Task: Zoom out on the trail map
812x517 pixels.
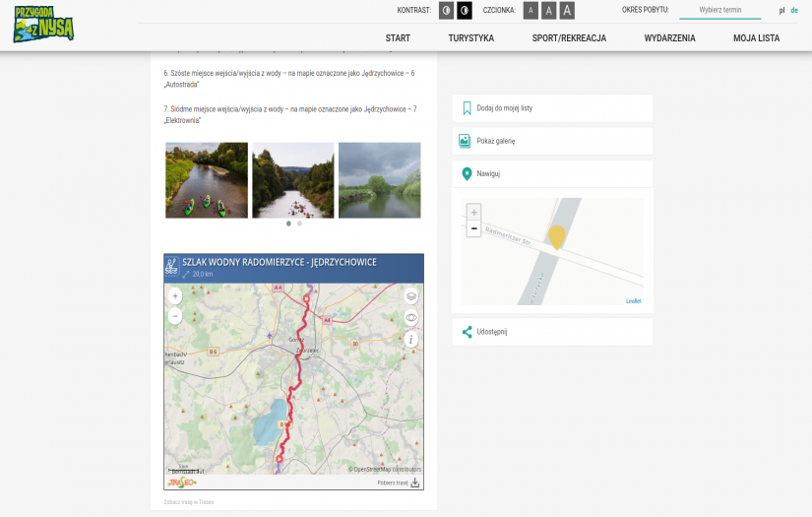Action: (x=175, y=316)
